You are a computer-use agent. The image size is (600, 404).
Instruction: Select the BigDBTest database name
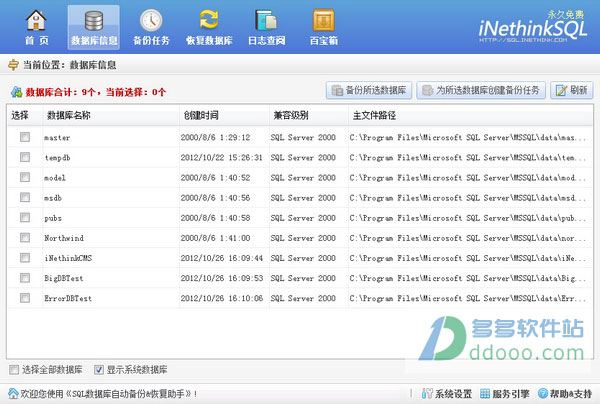pos(64,278)
